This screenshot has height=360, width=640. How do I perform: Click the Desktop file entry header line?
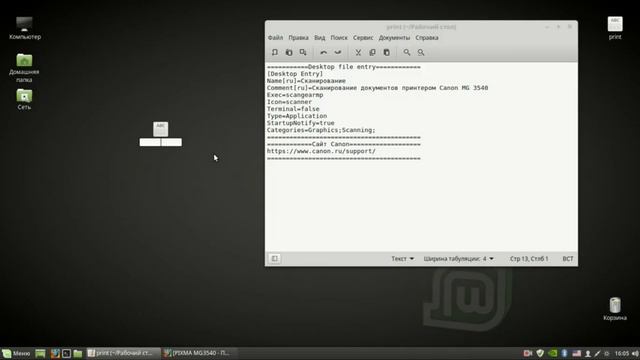click(343, 67)
